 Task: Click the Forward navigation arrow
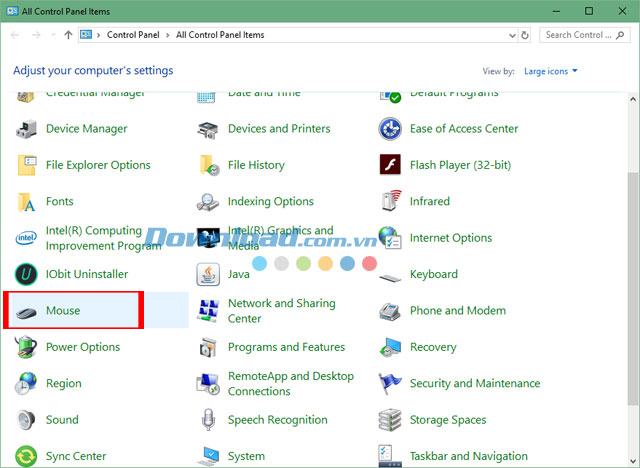coord(36,35)
